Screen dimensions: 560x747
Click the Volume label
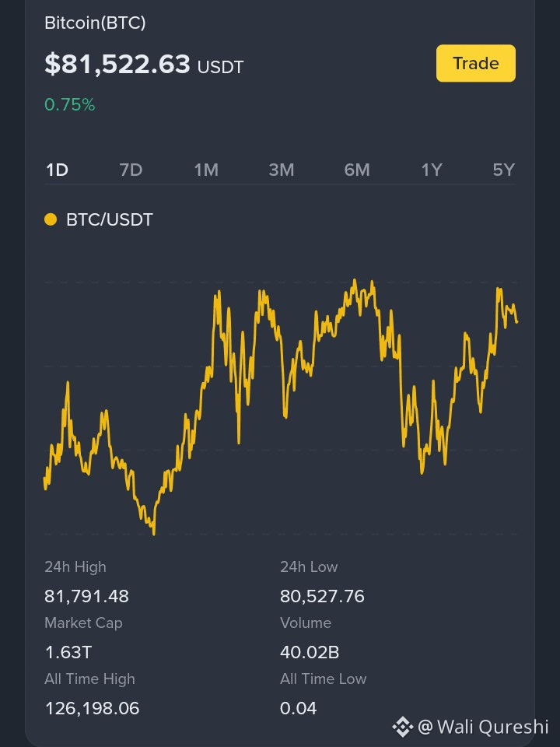pyautogui.click(x=306, y=623)
